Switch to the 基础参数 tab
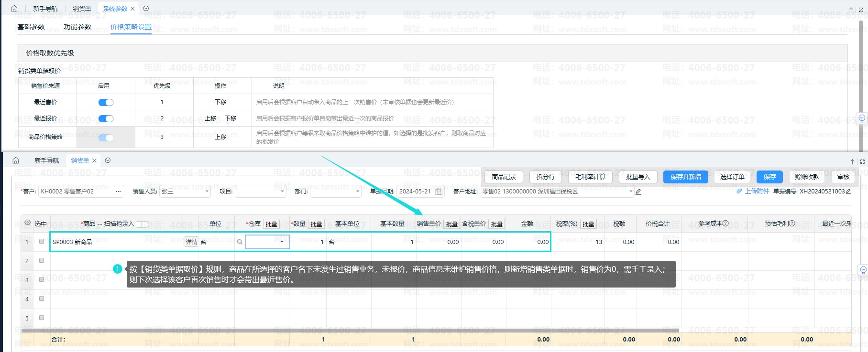The image size is (868, 352). coord(31,27)
